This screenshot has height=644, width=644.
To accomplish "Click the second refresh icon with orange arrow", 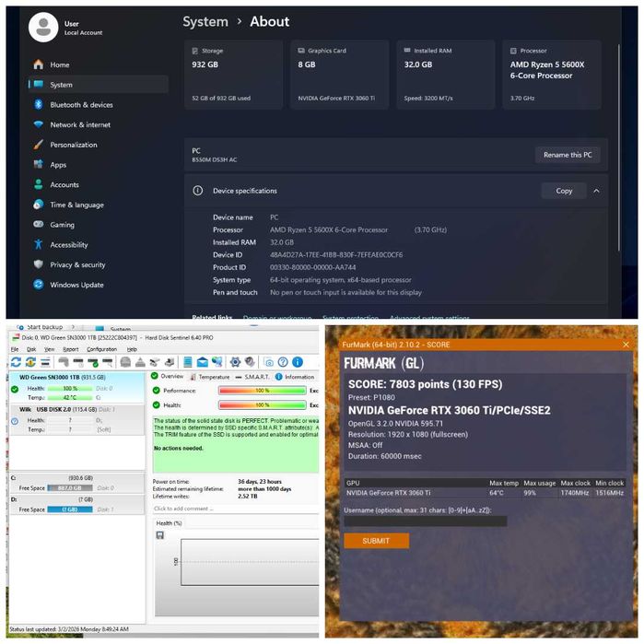I will 30,362.
